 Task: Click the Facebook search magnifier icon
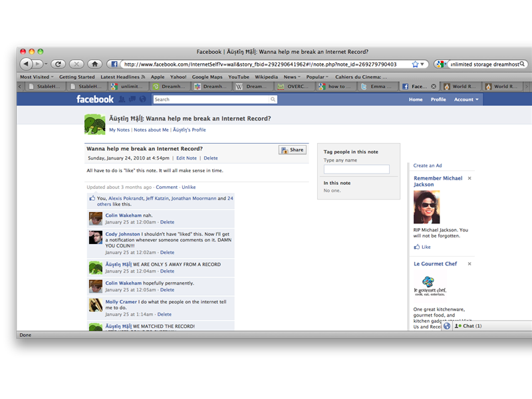(273, 99)
